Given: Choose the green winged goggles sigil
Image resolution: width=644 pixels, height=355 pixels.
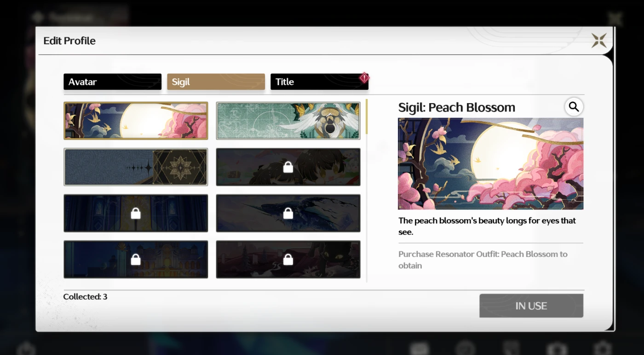Looking at the screenshot, I should [288, 121].
